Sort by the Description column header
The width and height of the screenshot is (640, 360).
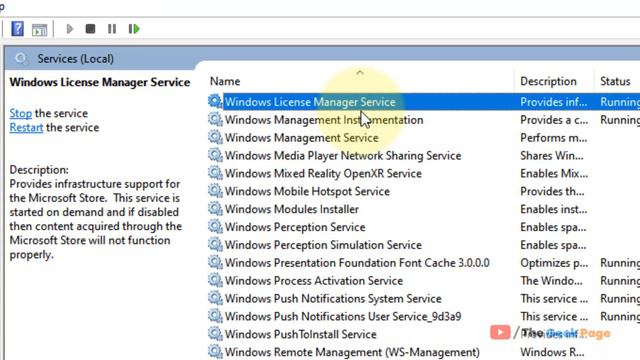click(x=548, y=81)
